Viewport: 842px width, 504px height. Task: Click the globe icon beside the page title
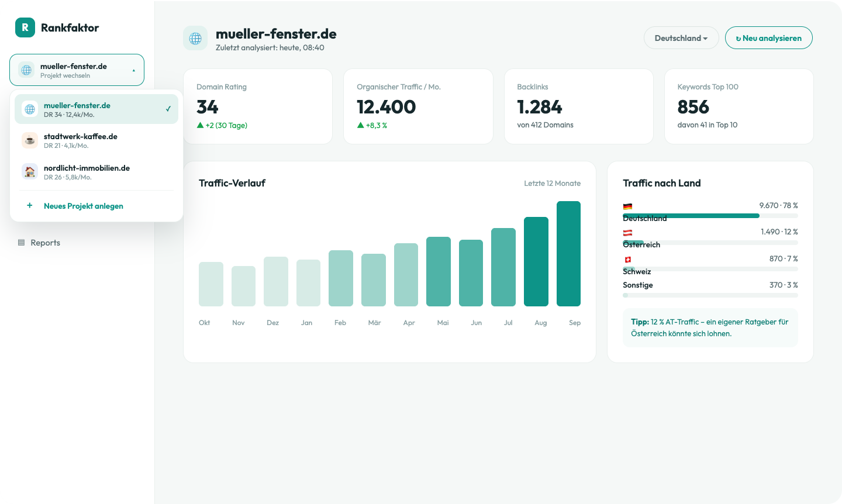point(195,38)
